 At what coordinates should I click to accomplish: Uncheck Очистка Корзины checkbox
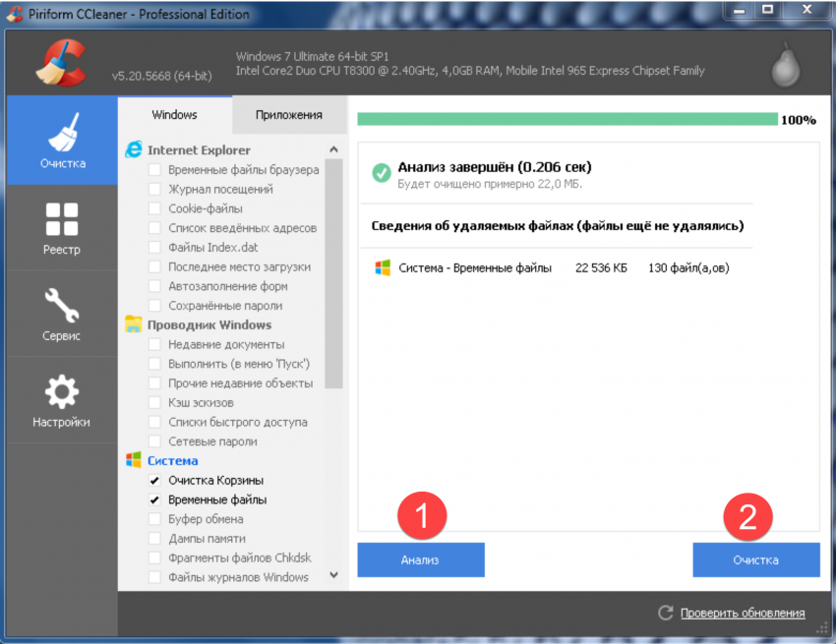point(154,481)
